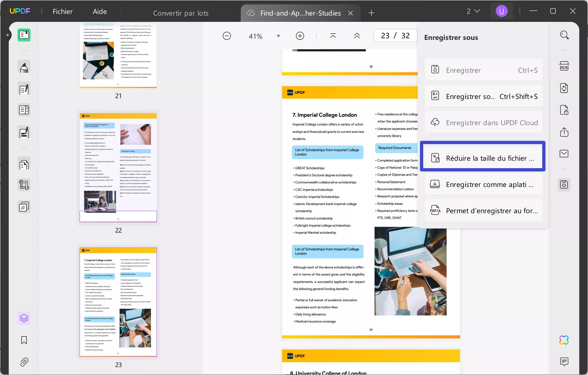
Task: Open the Convert PDF tool
Action: [564, 88]
